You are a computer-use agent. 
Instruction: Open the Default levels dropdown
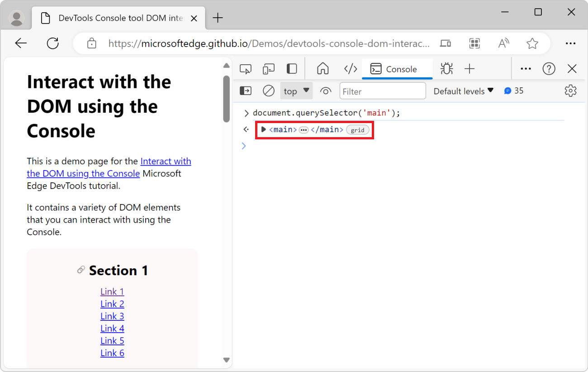463,91
